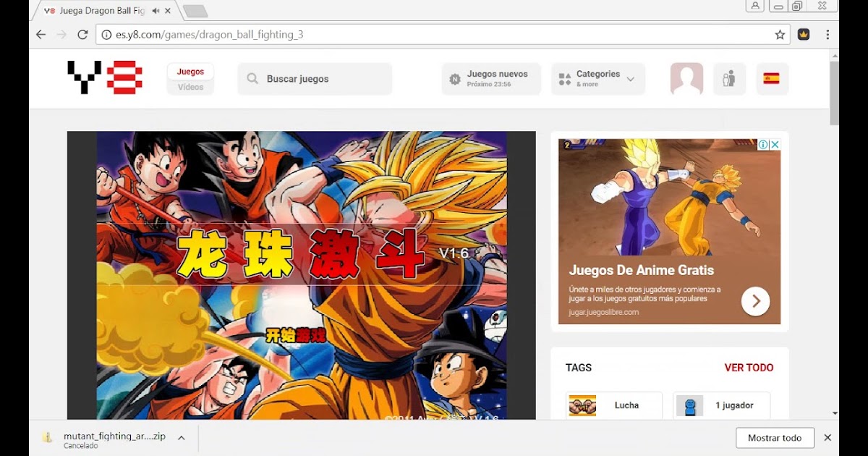Open the user profile avatar
The width and height of the screenshot is (868, 456).
point(686,79)
